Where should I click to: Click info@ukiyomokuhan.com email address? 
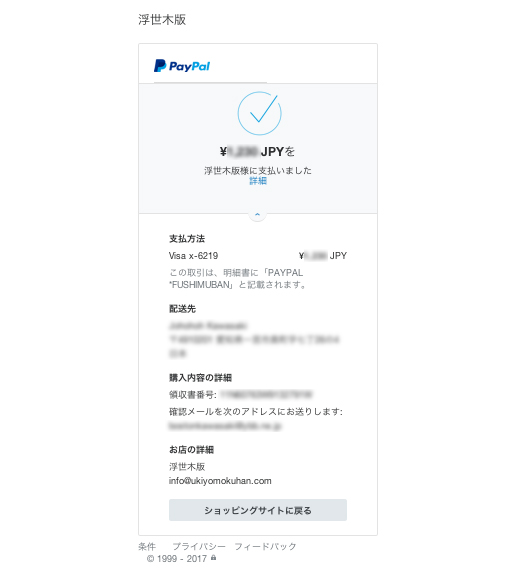coord(220,481)
